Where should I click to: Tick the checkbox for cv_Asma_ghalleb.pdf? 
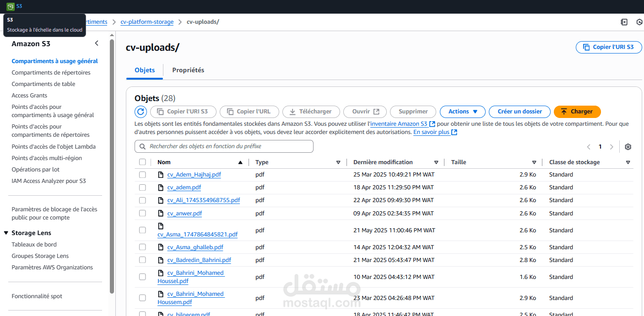142,247
